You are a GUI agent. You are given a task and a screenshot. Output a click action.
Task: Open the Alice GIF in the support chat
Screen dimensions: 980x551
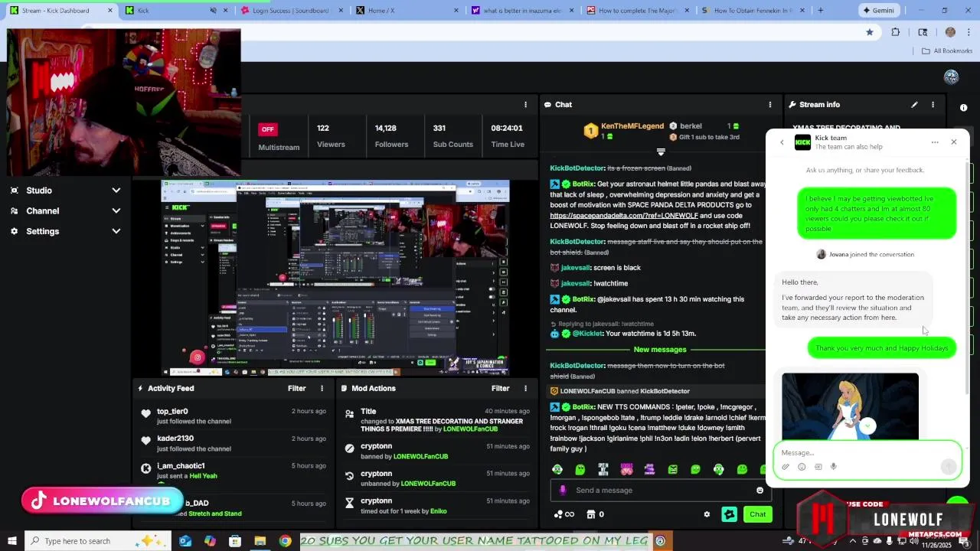click(x=850, y=406)
